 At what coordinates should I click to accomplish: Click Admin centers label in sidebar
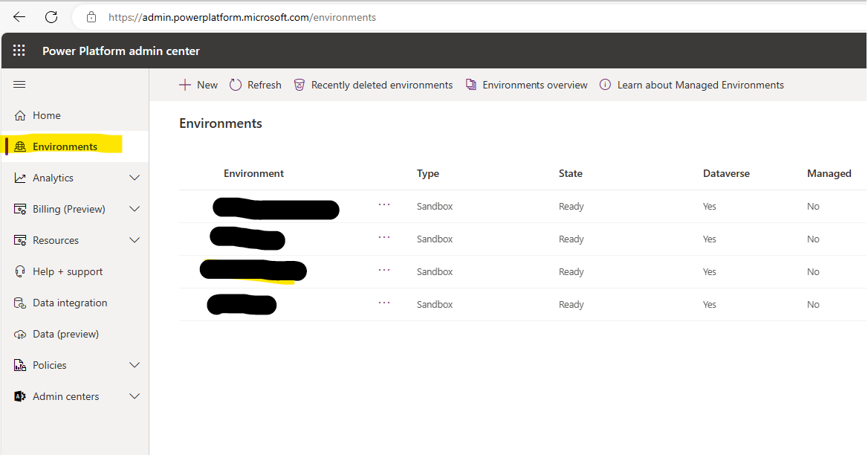pyautogui.click(x=65, y=396)
